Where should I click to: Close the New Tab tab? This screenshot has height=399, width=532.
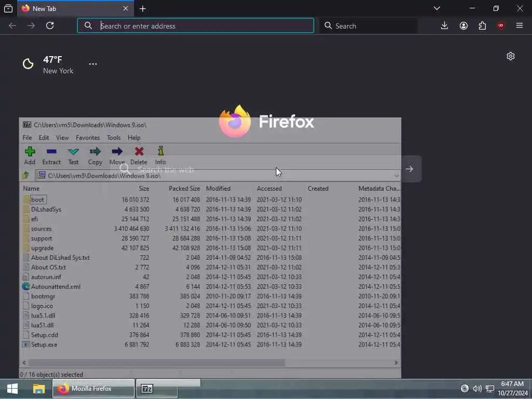coord(126,8)
